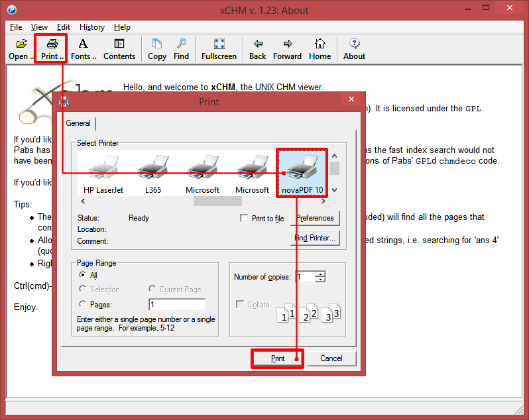Click the horizontal printer list scrollbar thumb
Image resolution: width=529 pixels, height=420 pixels.
[217, 201]
